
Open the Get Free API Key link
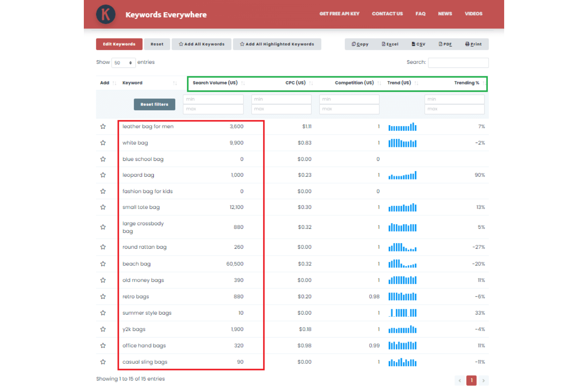click(339, 14)
